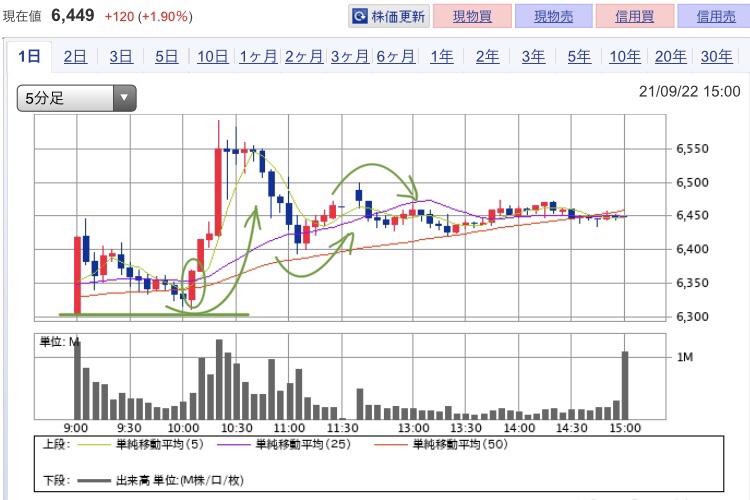Open the 5分足 interval dropdown

tap(77, 98)
